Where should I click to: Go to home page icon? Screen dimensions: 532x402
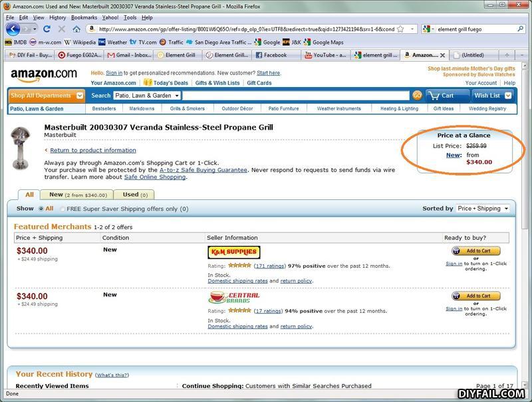(76, 29)
